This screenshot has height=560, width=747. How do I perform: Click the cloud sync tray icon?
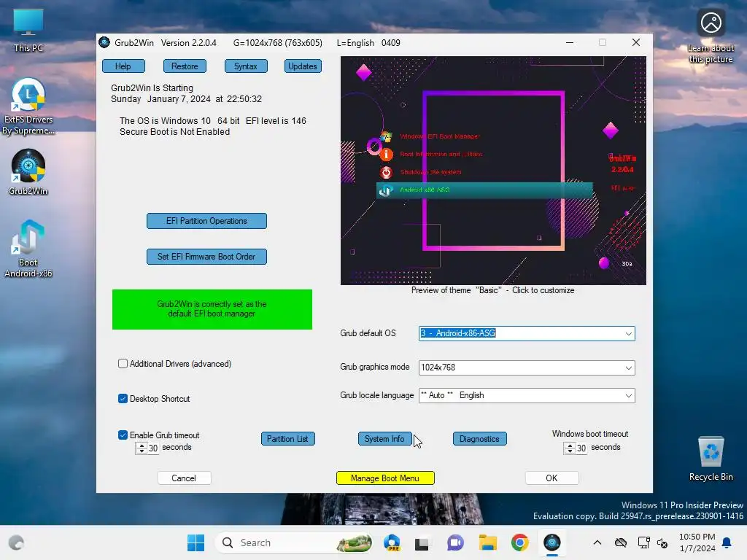[x=620, y=542]
